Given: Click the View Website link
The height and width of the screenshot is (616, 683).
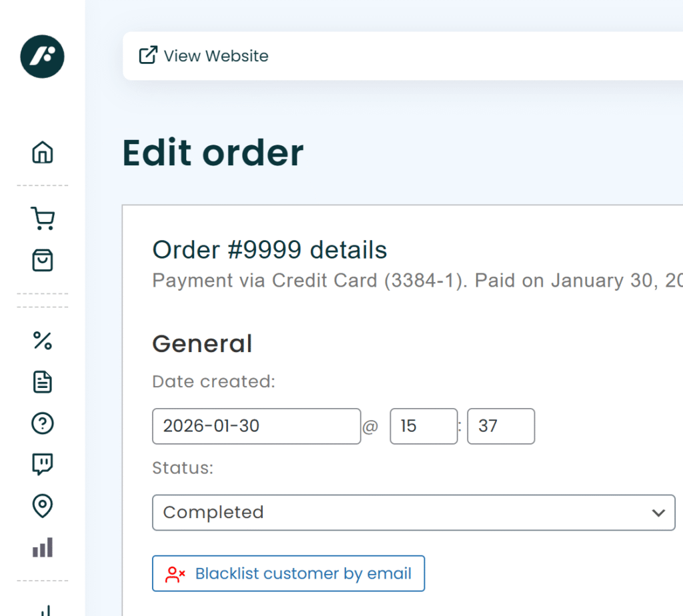Looking at the screenshot, I should click(215, 56).
